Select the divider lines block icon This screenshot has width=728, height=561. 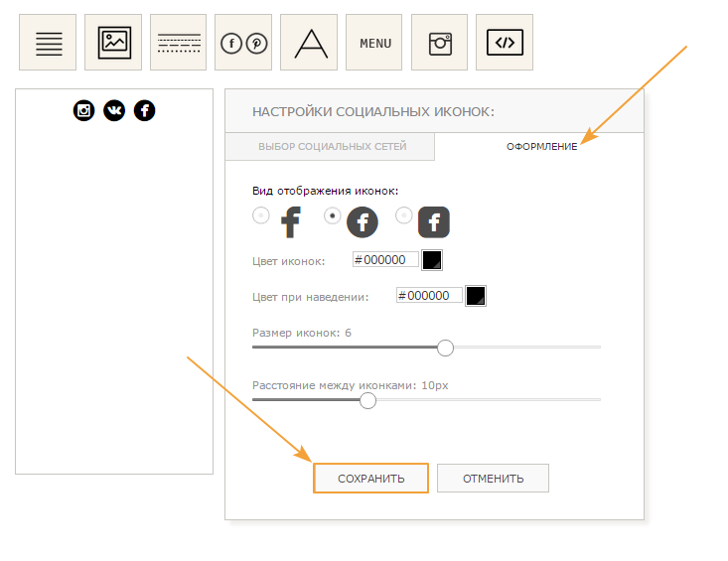tap(179, 43)
